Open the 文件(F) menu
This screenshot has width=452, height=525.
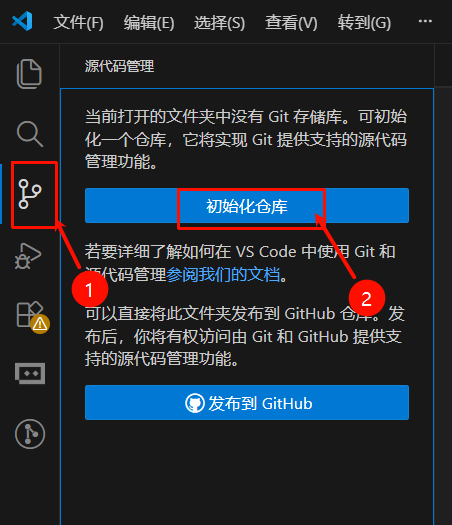coord(79,22)
